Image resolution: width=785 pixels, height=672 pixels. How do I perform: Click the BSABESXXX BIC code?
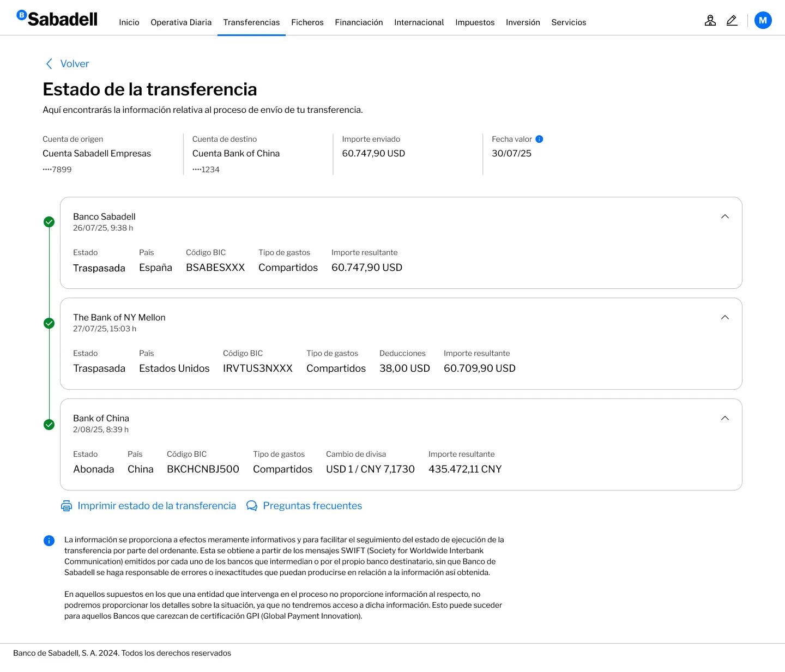click(x=215, y=268)
